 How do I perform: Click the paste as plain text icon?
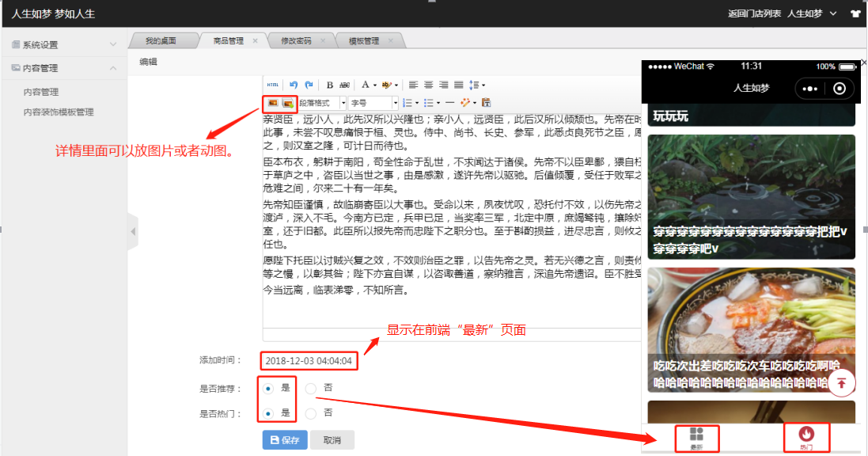(486, 103)
